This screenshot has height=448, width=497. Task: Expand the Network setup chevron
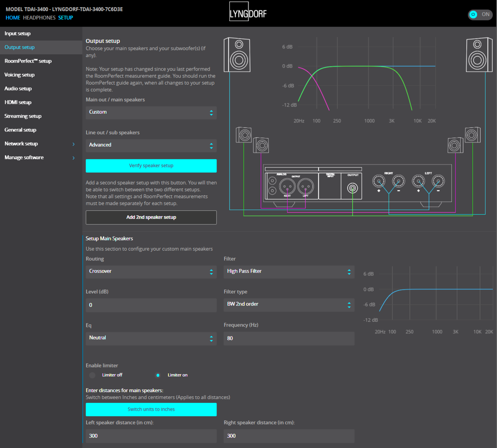(x=73, y=144)
